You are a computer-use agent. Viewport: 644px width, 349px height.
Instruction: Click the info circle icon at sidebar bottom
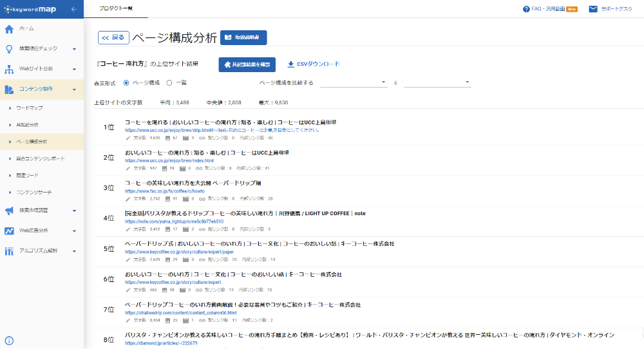click(9, 341)
